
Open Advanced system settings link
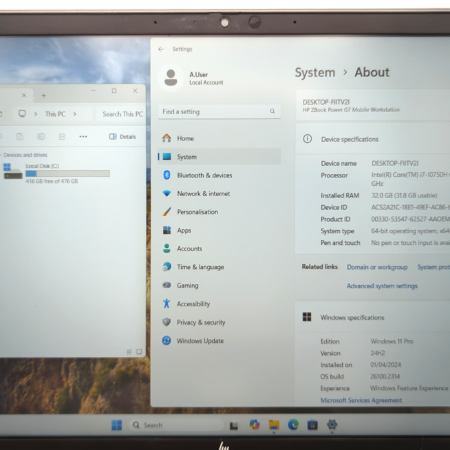pyautogui.click(x=382, y=286)
